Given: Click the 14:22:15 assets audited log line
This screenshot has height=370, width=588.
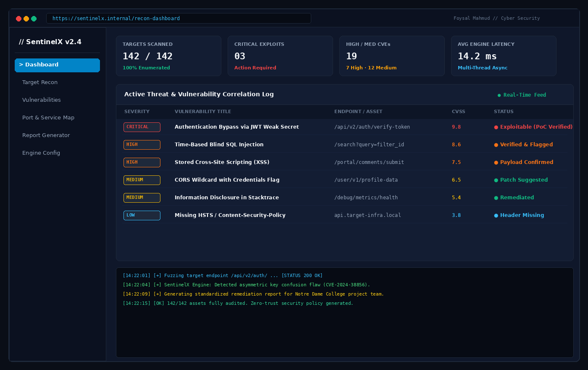Looking at the screenshot, I should (x=238, y=304).
